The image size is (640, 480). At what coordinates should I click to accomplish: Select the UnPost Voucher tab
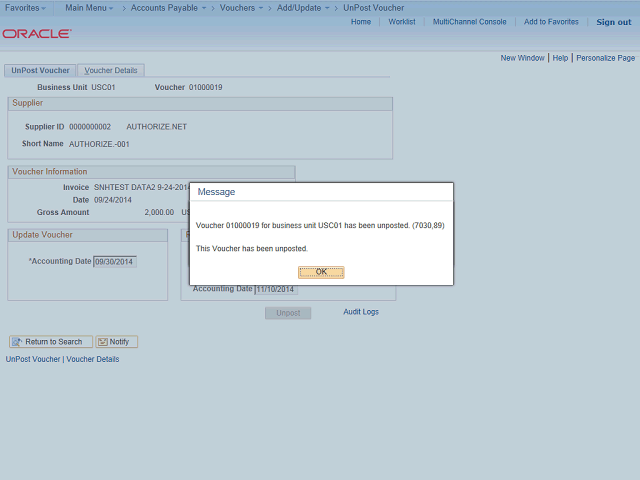40,70
